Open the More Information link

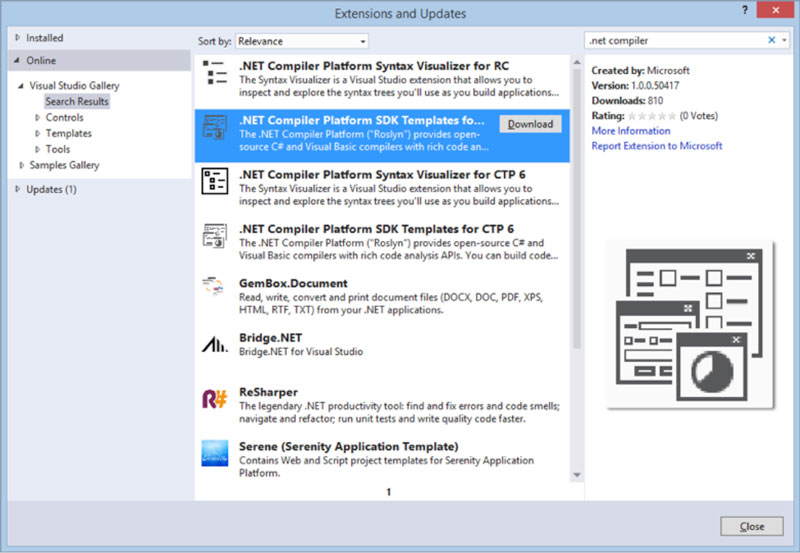(630, 131)
